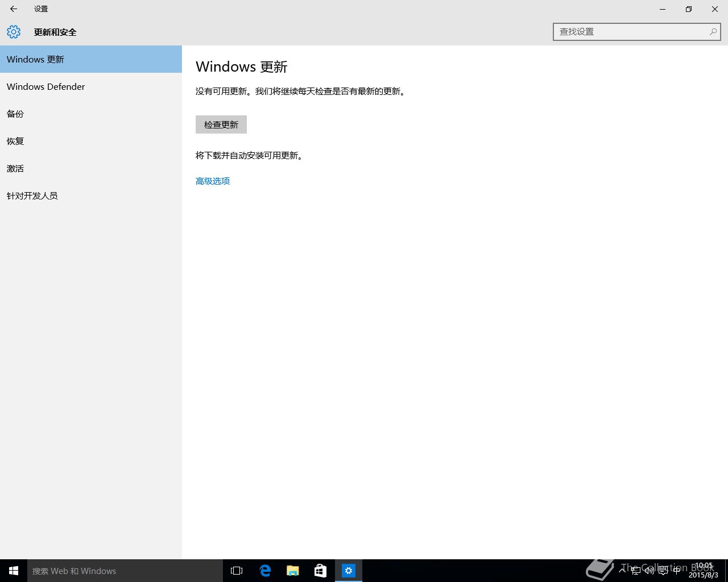This screenshot has height=582, width=728.
Task: Open the 恢复 section
Action: [x=91, y=141]
